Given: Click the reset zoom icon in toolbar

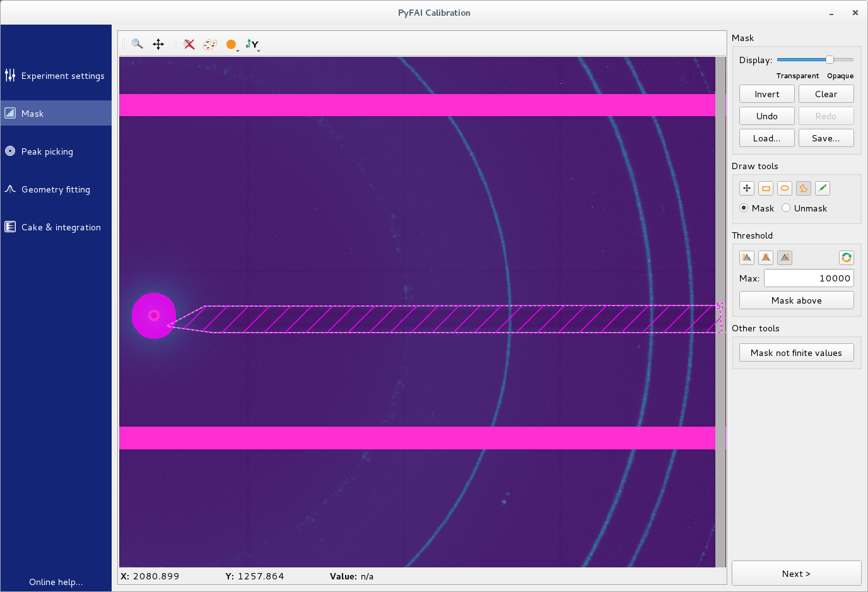Looking at the screenshot, I should tap(189, 44).
